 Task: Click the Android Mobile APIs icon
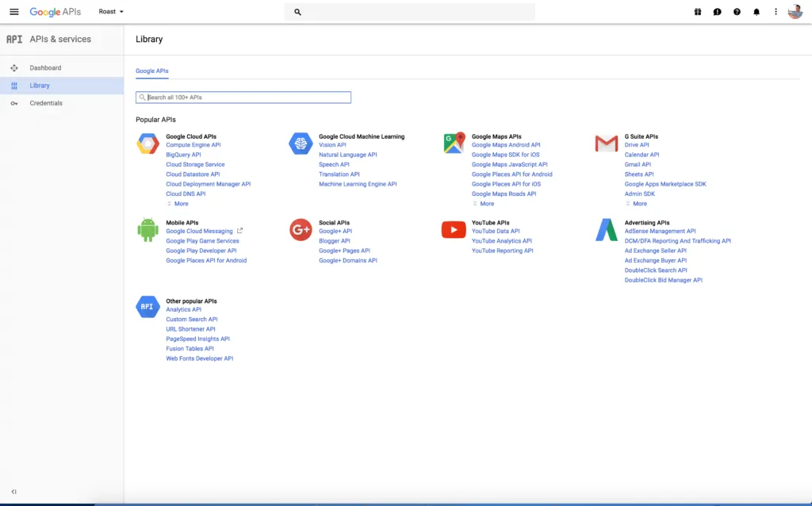pyautogui.click(x=147, y=229)
